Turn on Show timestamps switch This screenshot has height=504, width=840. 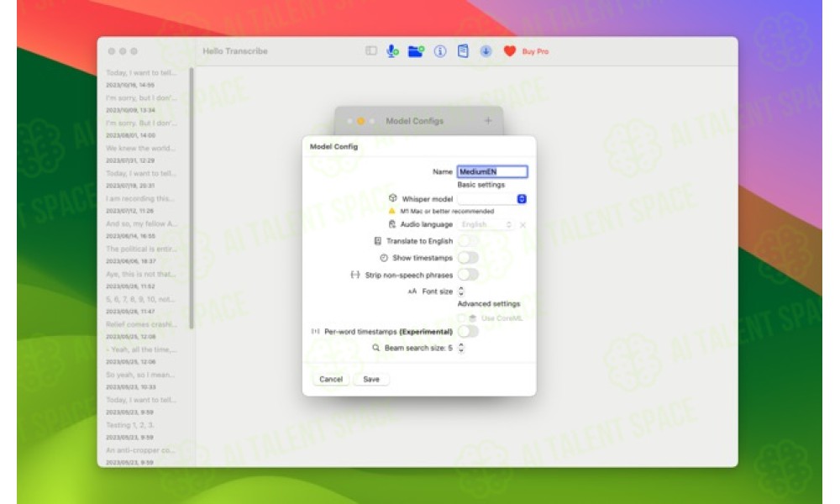tap(468, 258)
